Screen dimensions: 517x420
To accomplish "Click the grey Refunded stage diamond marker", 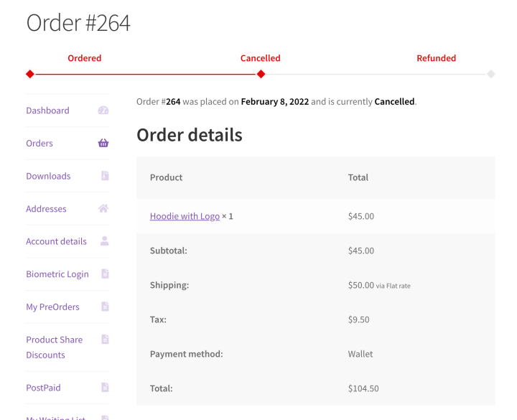I will coord(491,74).
